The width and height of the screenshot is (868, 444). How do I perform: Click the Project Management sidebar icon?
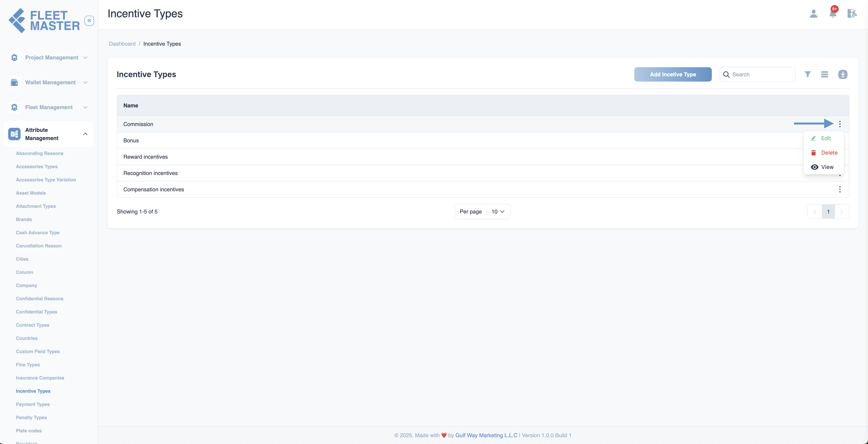point(14,58)
